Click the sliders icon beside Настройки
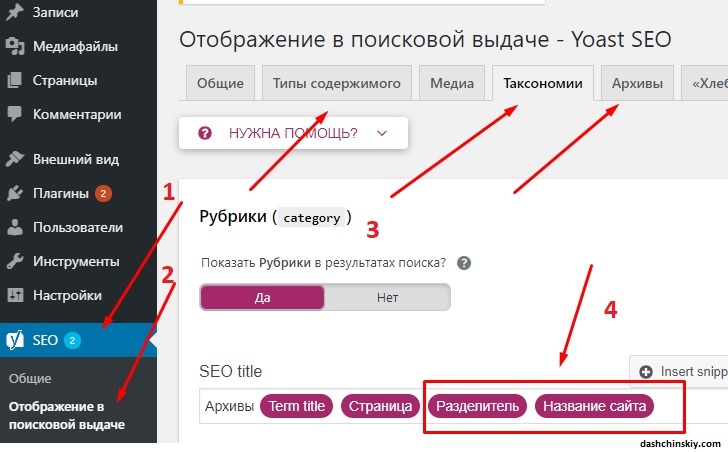Image resolution: width=728 pixels, height=452 pixels. click(x=15, y=295)
